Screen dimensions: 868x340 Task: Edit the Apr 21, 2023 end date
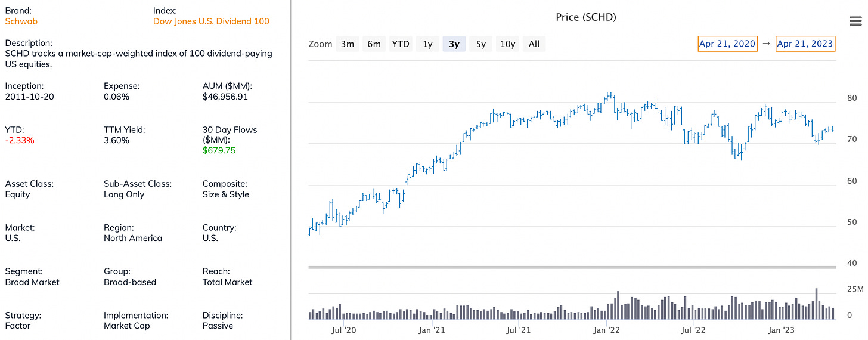(805, 44)
